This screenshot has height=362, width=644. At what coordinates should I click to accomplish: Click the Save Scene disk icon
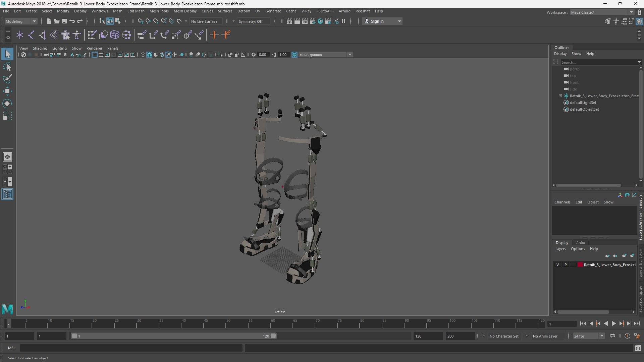(64, 21)
